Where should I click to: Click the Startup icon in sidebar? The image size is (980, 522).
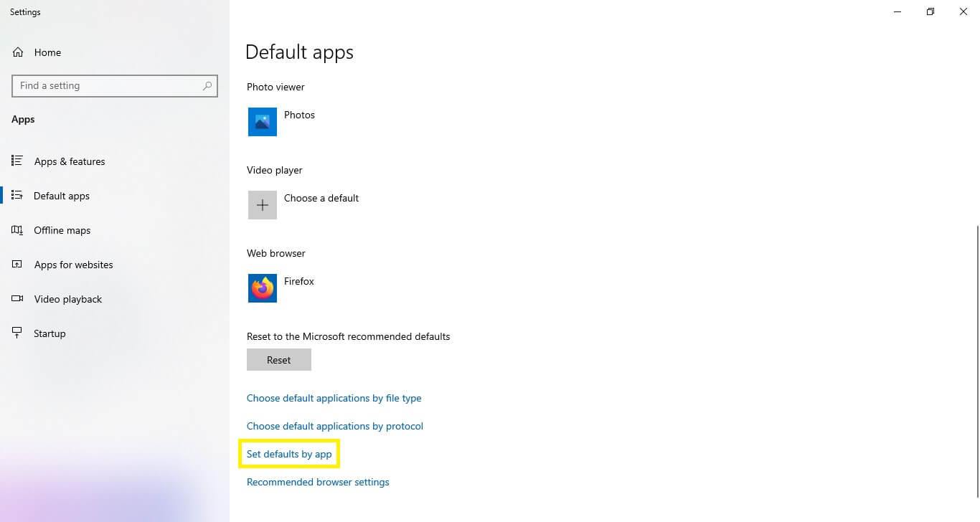pos(18,333)
